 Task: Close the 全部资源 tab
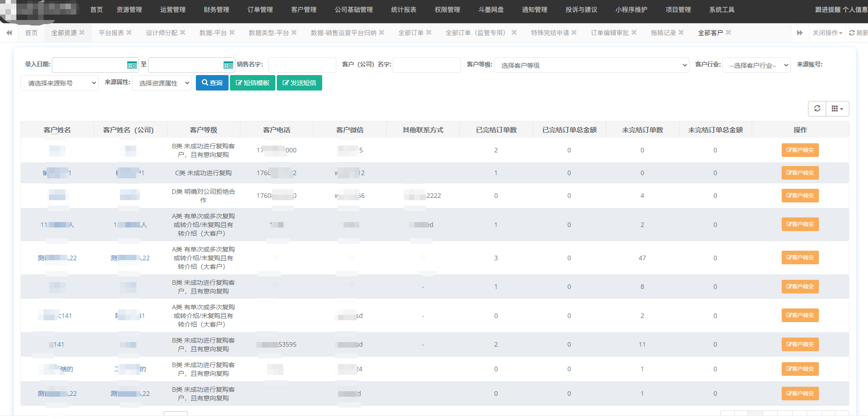point(82,33)
